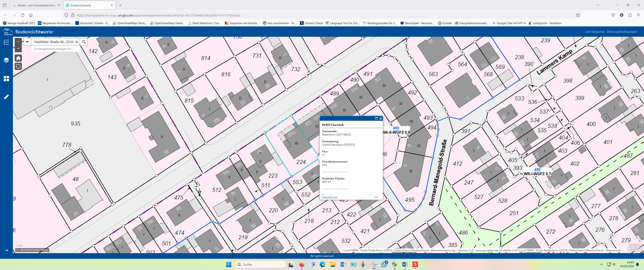This screenshot has height=270, width=644.
Task: Open the legend list panel in sidebar
Action: tap(6, 42)
